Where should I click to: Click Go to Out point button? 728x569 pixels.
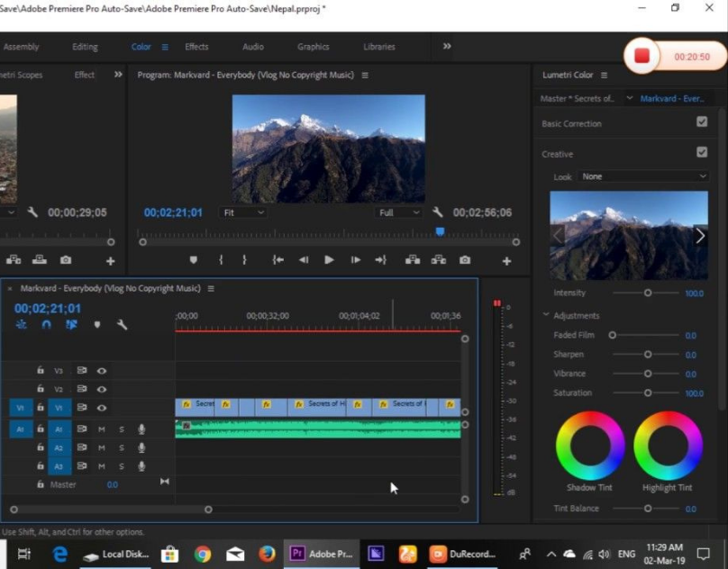click(x=381, y=260)
